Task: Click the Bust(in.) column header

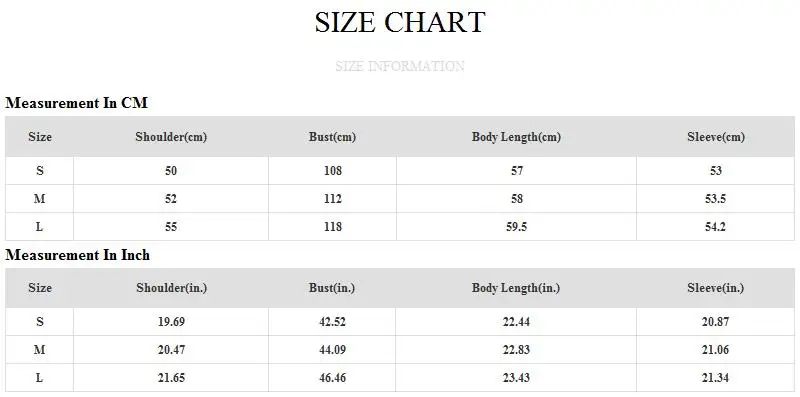Action: point(332,288)
